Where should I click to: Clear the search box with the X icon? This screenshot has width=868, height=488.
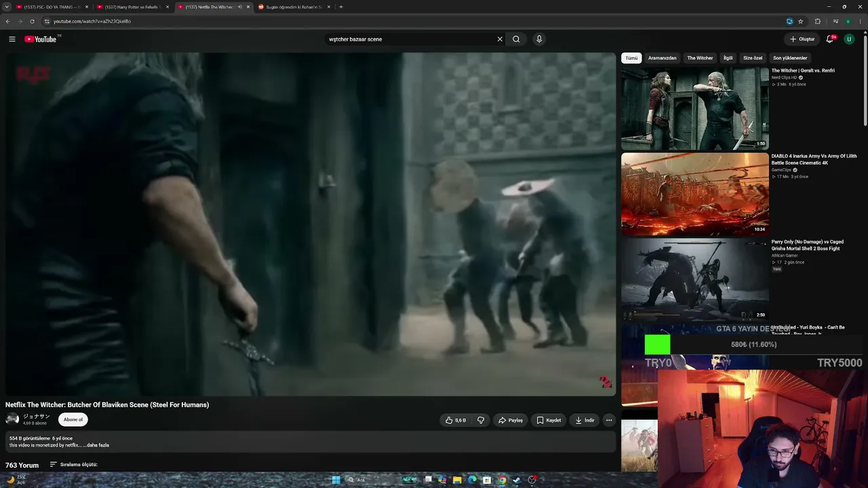[500, 39]
